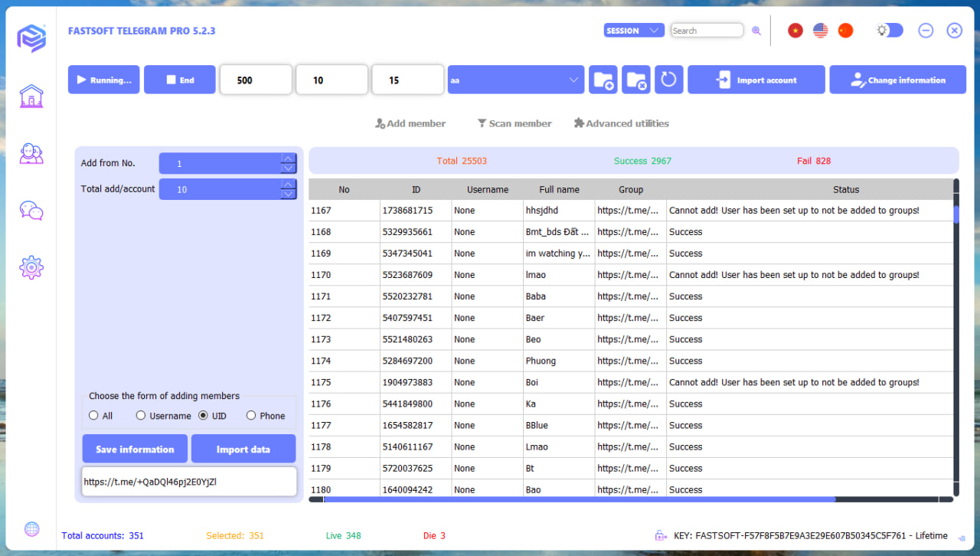The height and width of the screenshot is (556, 980).
Task: Select the UID radio button
Action: point(203,415)
